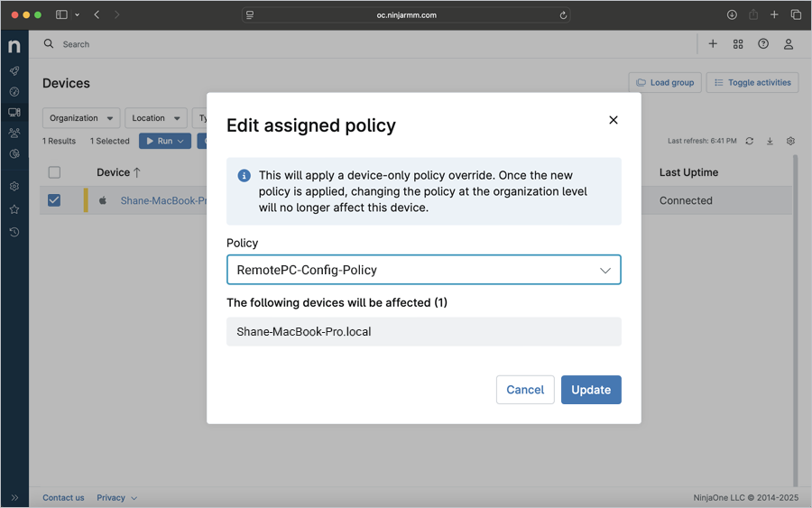
Task: Close the dialog with the X button
Action: [x=614, y=120]
